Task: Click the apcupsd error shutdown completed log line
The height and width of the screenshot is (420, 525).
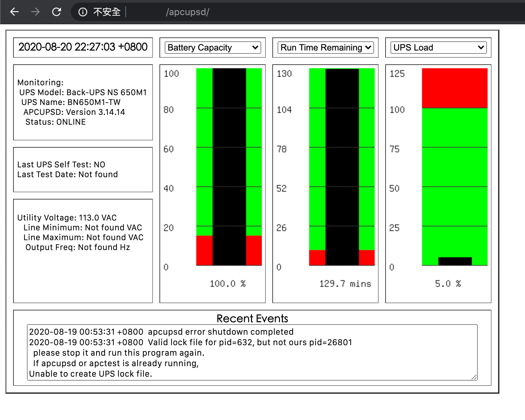Action: pos(161,332)
